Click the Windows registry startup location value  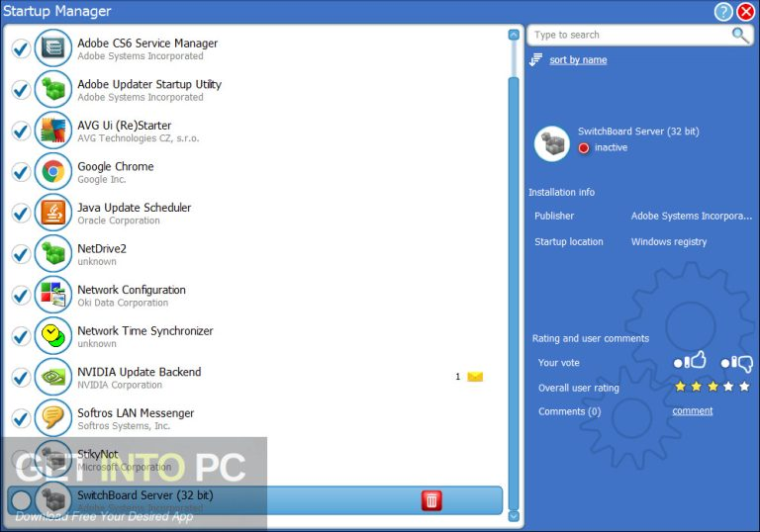click(x=668, y=242)
